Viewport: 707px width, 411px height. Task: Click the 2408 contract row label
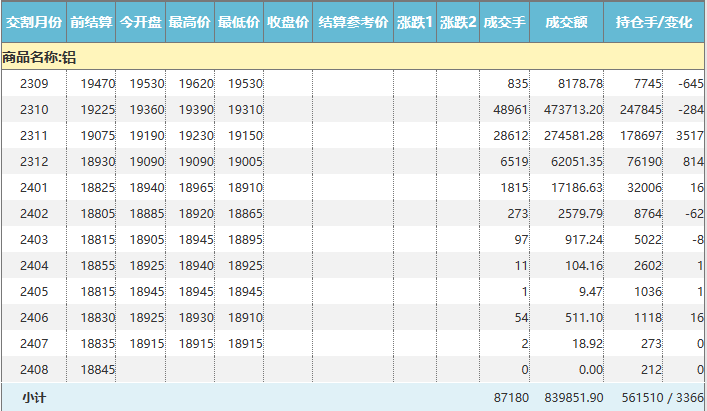coord(34,370)
